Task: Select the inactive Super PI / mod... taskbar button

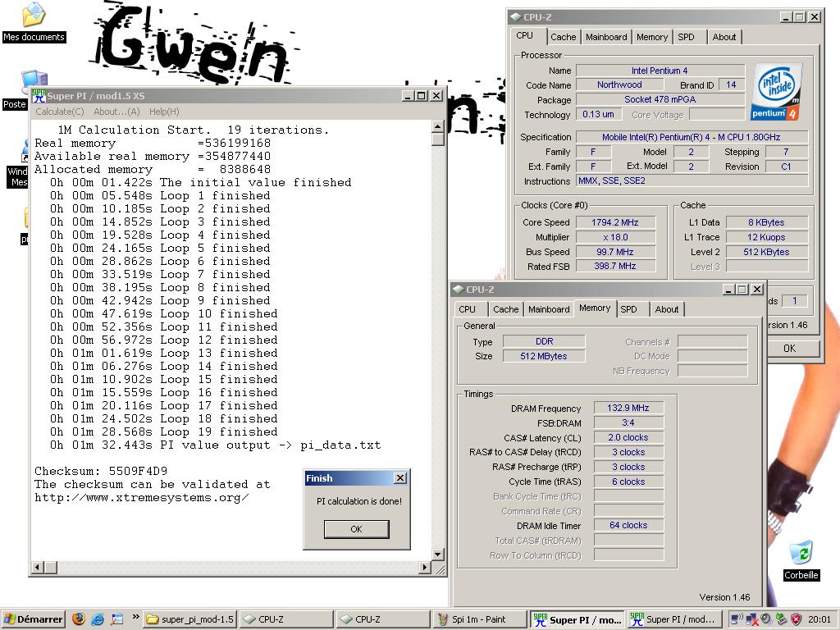Action: click(673, 619)
